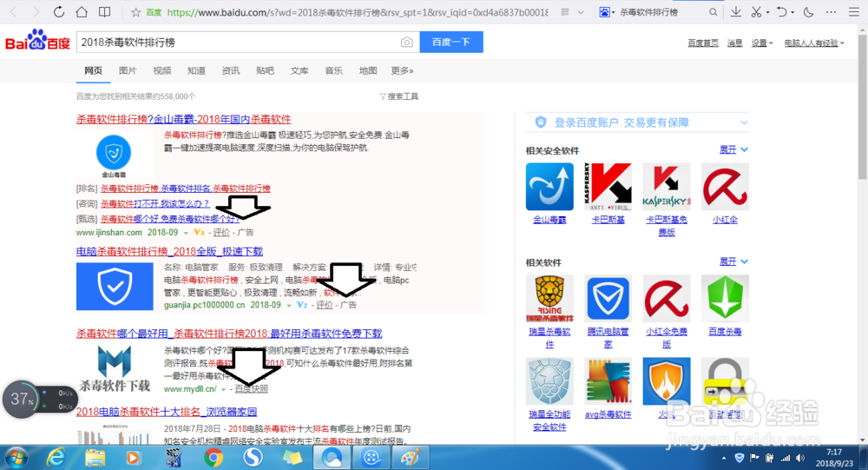Open the 百度杀毒 green icon
Screen dimensions: 868x470
[725, 298]
